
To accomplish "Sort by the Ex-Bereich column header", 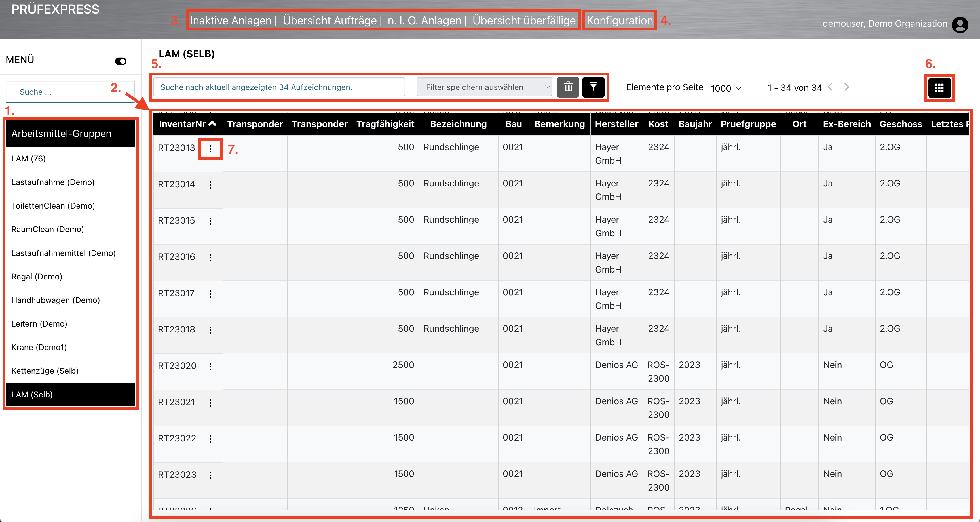I will (847, 124).
